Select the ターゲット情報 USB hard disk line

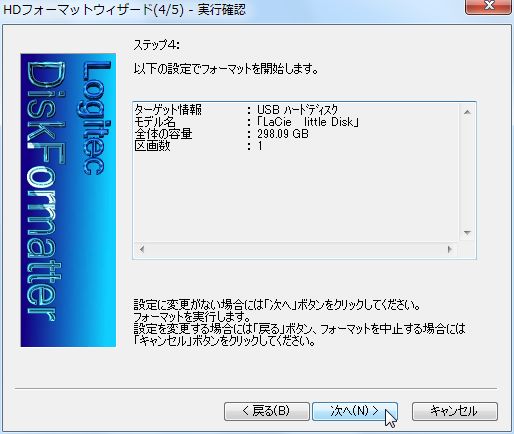point(236,110)
